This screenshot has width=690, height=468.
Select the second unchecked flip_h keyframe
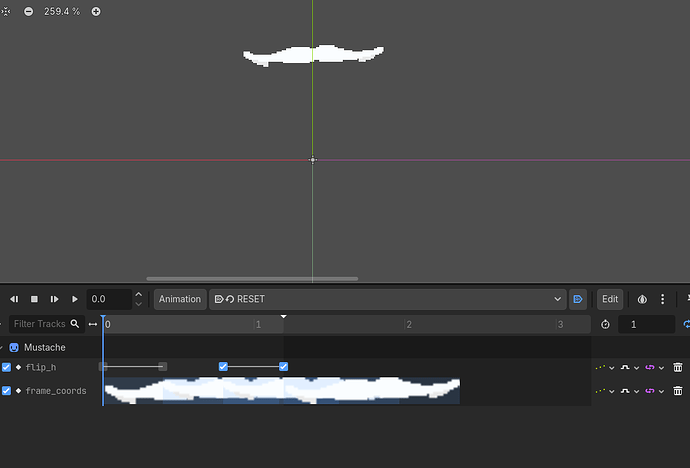[163, 366]
